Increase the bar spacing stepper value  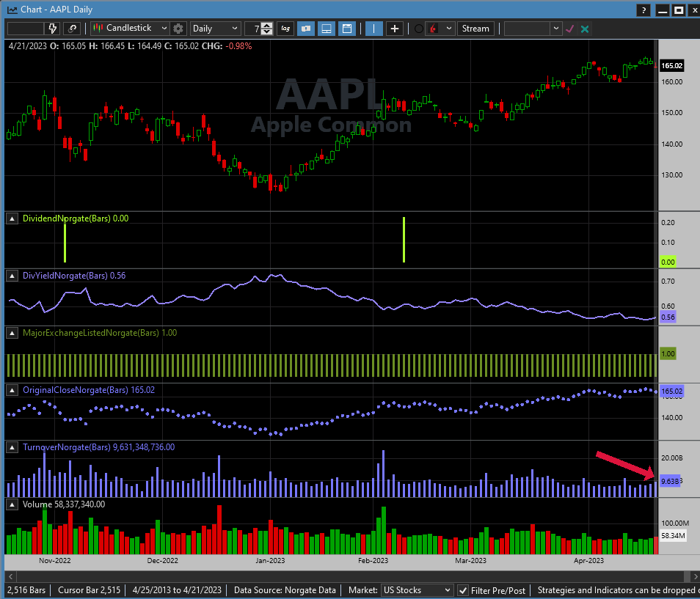(x=266, y=26)
